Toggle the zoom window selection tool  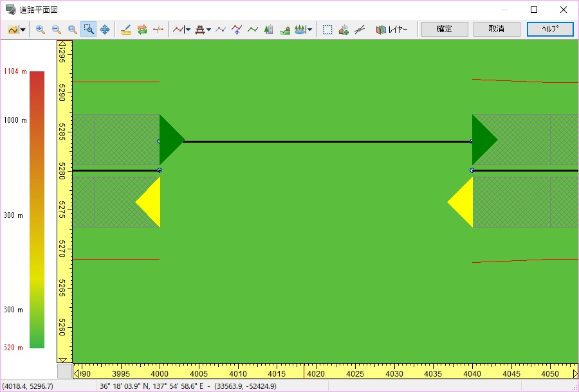tap(89, 29)
